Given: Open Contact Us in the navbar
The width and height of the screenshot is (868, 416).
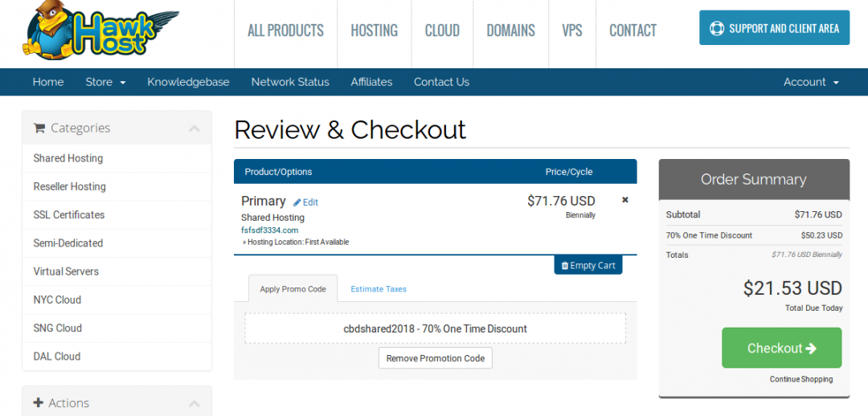Looking at the screenshot, I should pos(442,82).
